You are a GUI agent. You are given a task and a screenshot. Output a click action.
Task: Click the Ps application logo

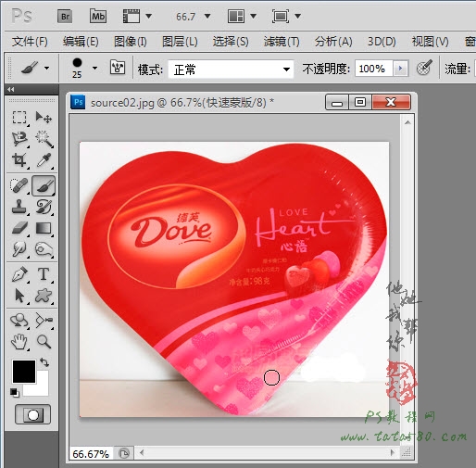coord(21,16)
